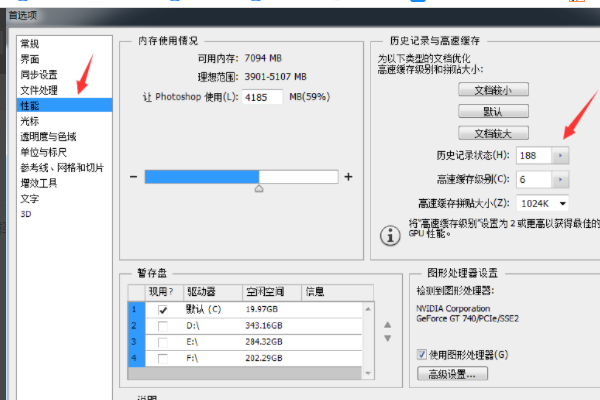This screenshot has height=400, width=600.
Task: Open the 历史记录状态 arrow popup
Action: click(561, 155)
